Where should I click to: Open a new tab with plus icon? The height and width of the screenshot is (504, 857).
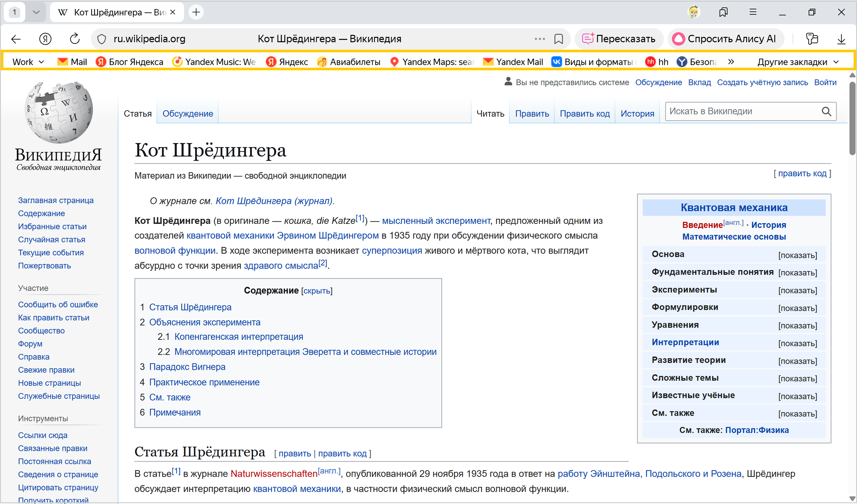[x=196, y=12]
